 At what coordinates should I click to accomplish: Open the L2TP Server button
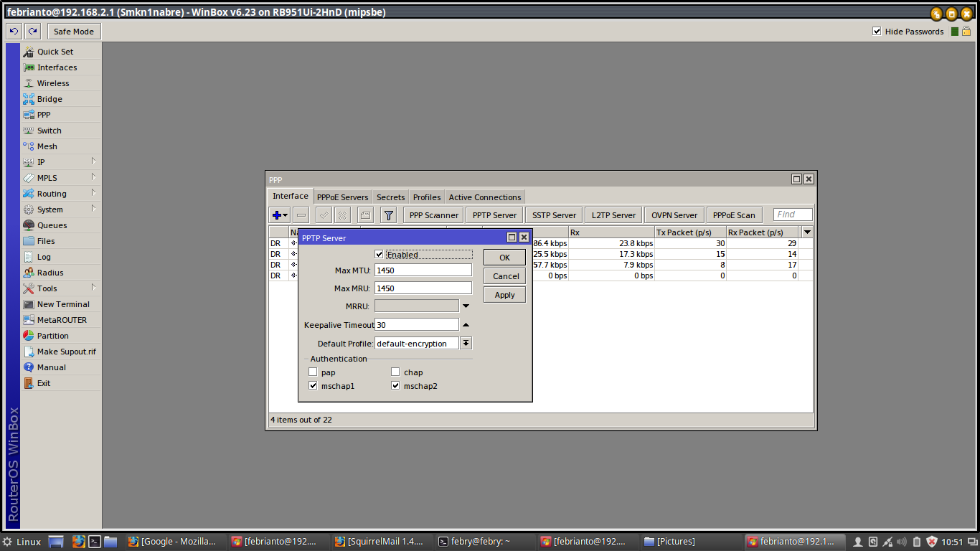click(613, 215)
